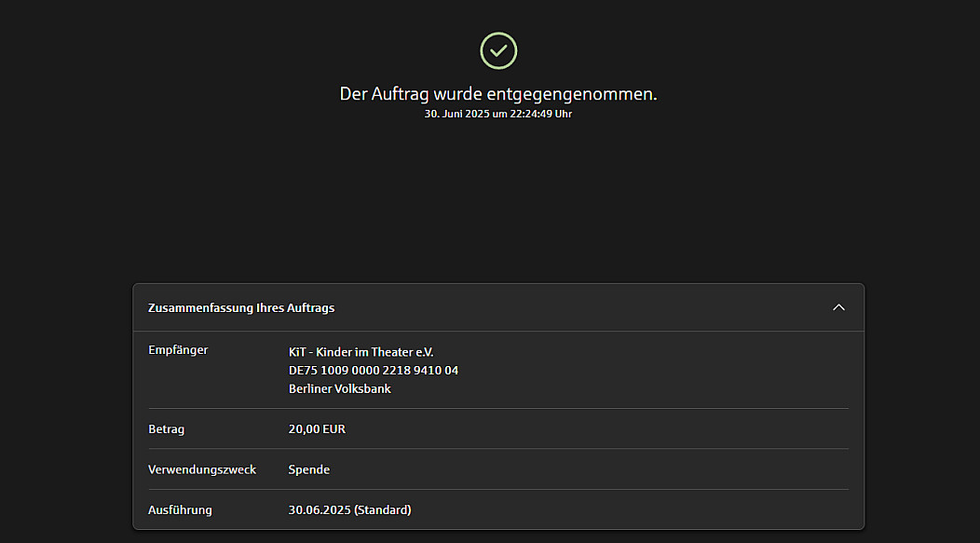Click the divider line below the Empfänger row
The image size is (980, 543).
(498, 408)
